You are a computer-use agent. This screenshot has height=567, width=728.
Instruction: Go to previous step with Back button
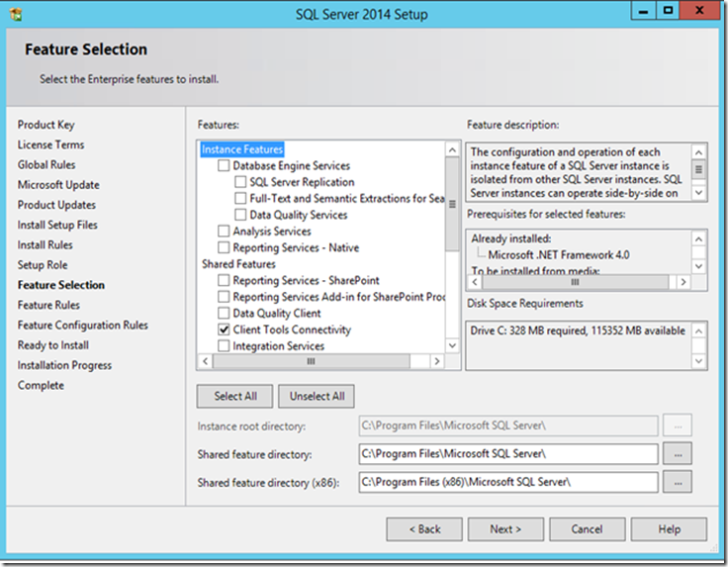424,529
